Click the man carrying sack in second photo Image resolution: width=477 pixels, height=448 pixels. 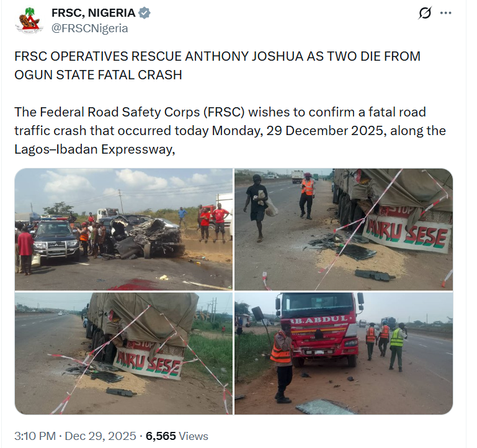259,208
